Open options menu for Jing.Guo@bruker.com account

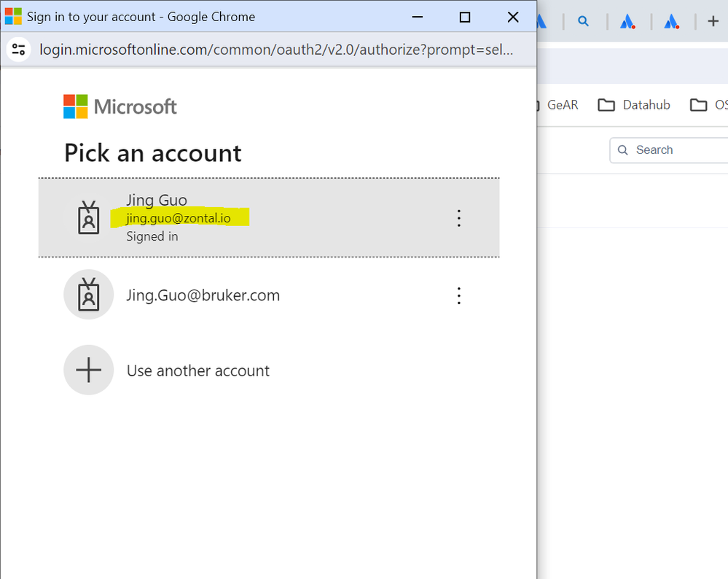point(458,295)
